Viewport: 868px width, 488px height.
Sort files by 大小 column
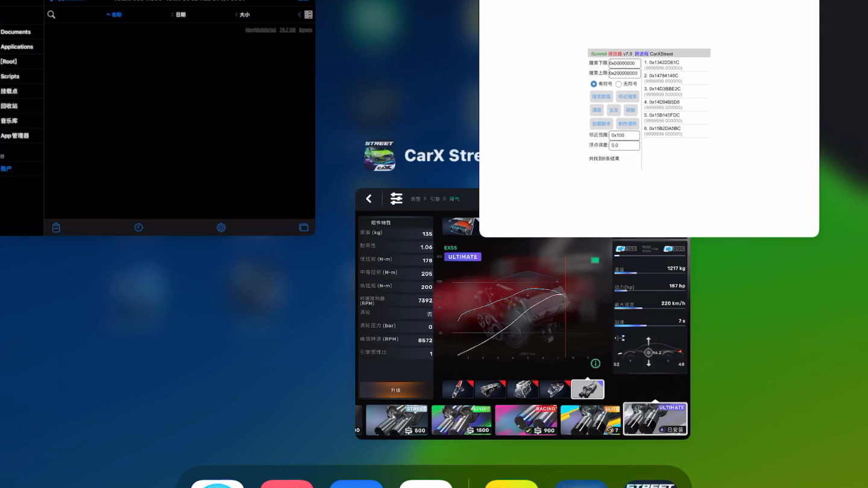(x=244, y=14)
